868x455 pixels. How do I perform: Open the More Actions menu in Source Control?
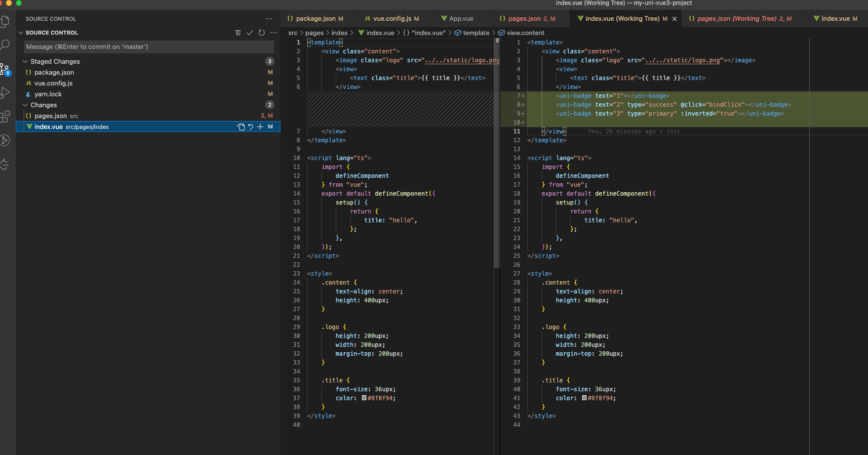[274, 33]
